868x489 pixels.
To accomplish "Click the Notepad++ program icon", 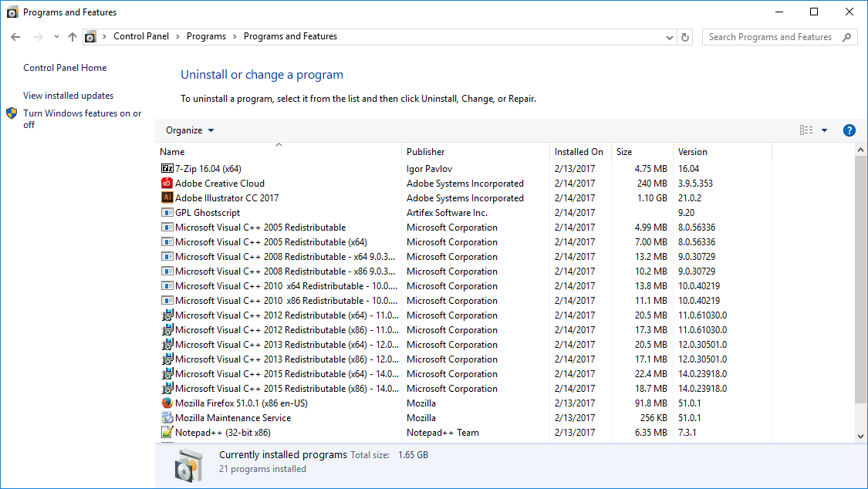I will [x=167, y=433].
